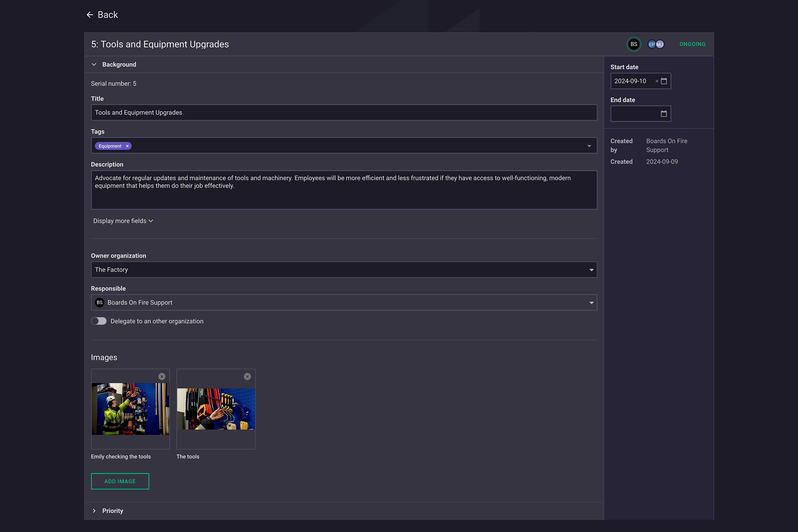Click the header '5: Tools and Equipment Upgrades'
798x532 pixels.
click(x=160, y=44)
